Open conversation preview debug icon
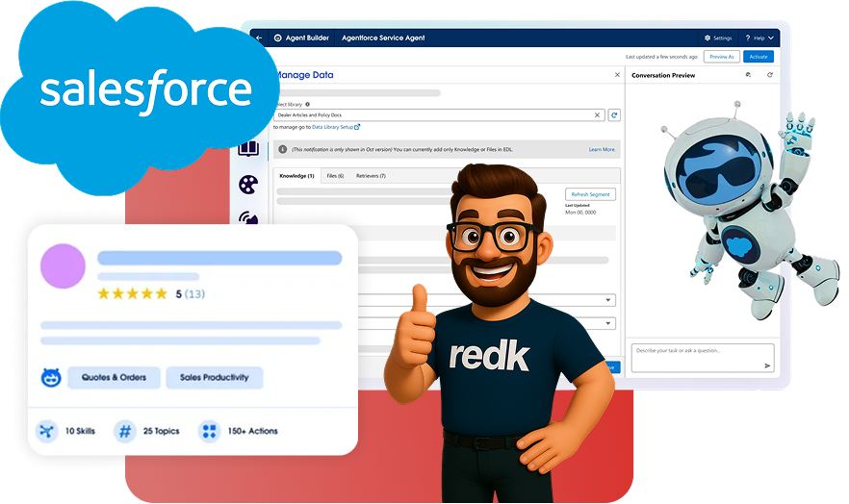Viewport: 849px width, 504px height. click(x=748, y=75)
